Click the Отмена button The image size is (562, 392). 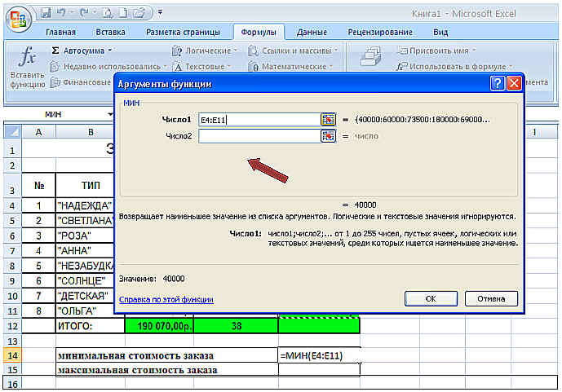click(491, 298)
